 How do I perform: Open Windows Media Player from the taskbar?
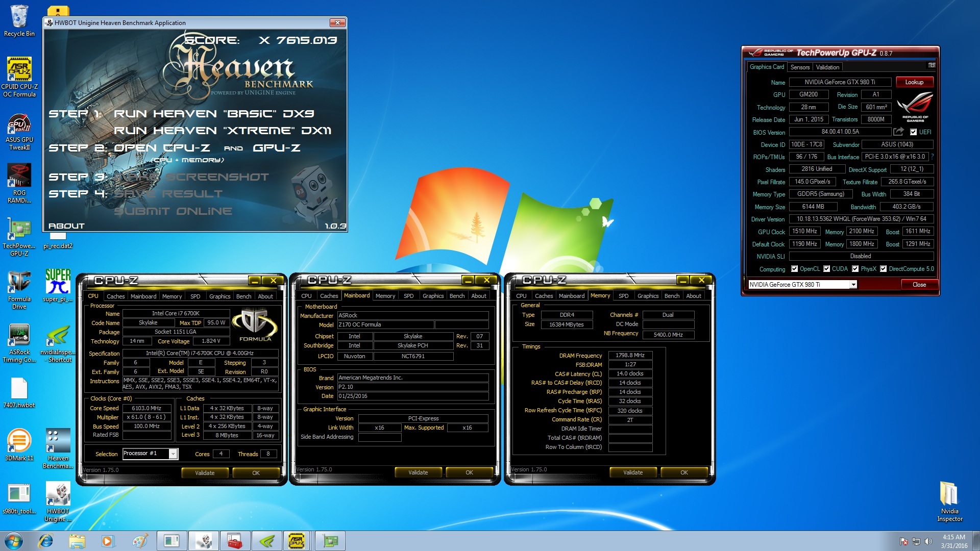108,541
